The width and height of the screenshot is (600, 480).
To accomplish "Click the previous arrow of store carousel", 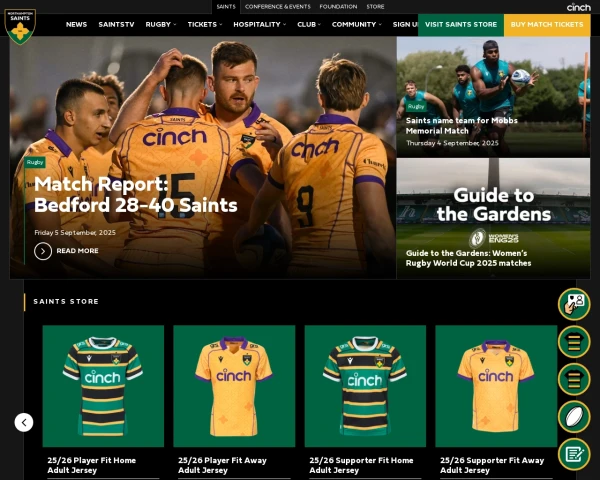I will coord(24,423).
